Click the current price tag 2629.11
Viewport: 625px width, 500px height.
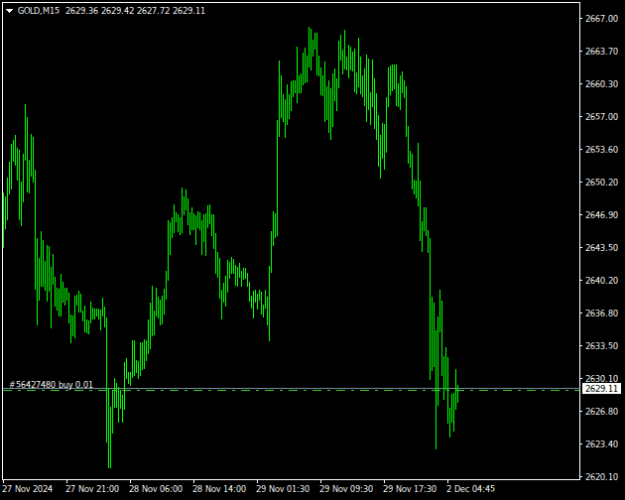click(x=601, y=388)
